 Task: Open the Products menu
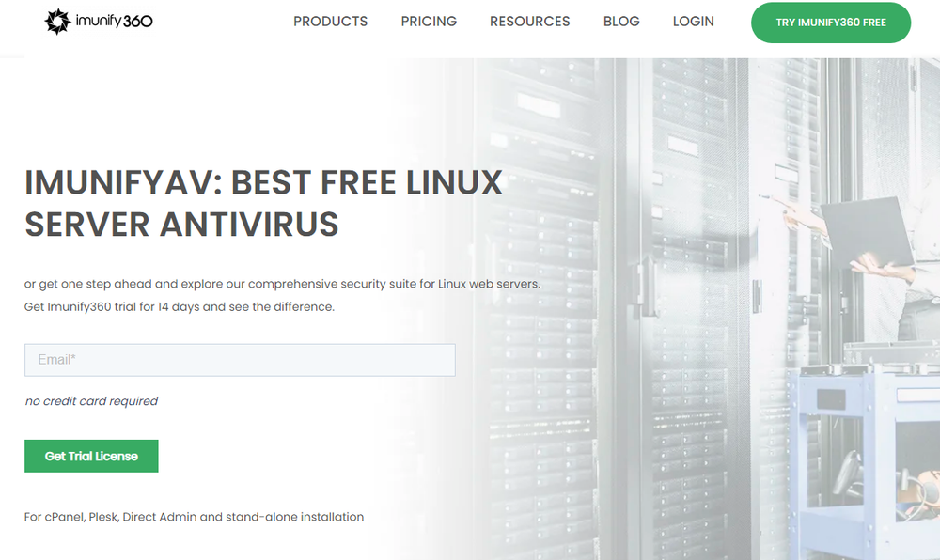330,22
